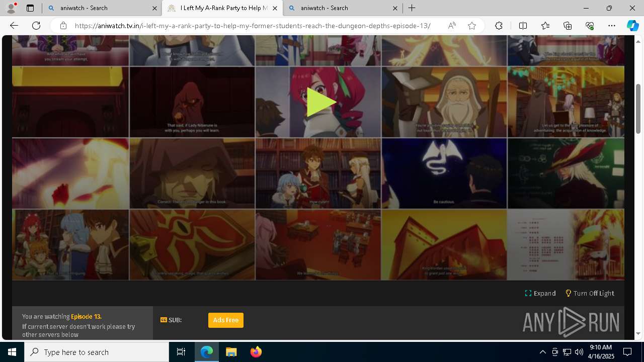
Task: Open a new browser tab
Action: (412, 8)
